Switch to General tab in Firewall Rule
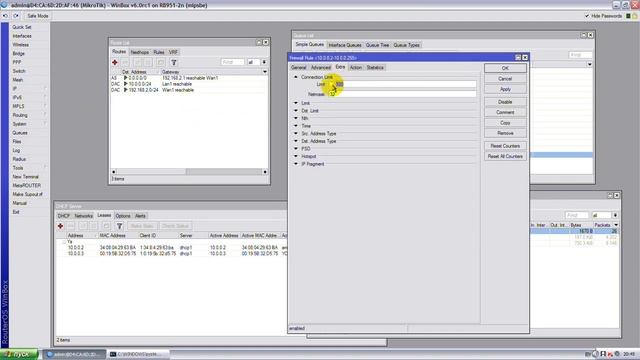This screenshot has height=360, width=640. point(298,67)
